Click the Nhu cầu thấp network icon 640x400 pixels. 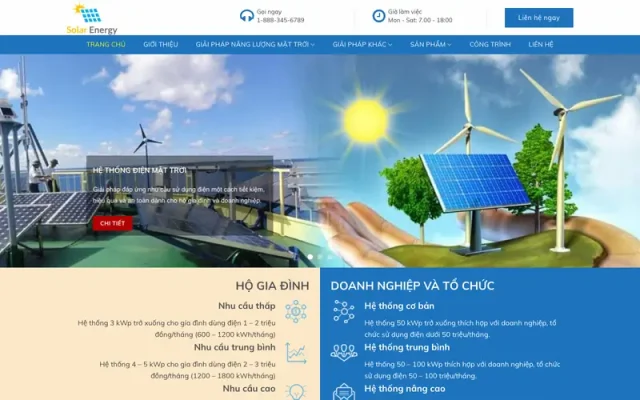click(x=296, y=311)
